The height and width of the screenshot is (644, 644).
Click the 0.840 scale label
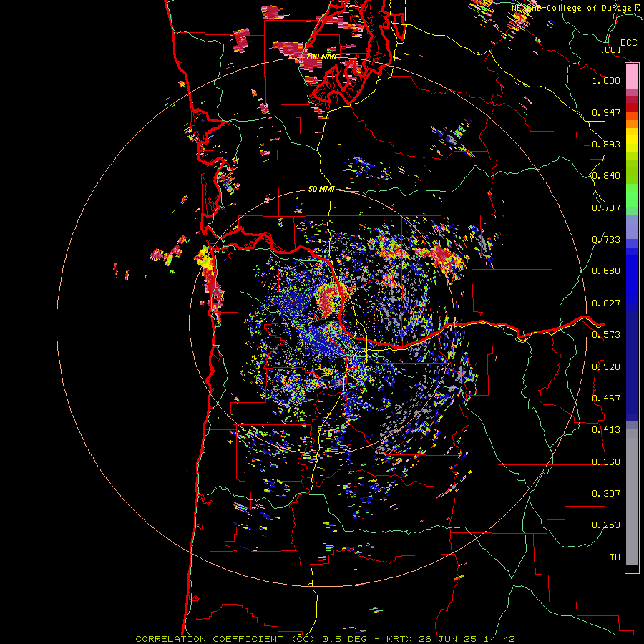pos(606,176)
